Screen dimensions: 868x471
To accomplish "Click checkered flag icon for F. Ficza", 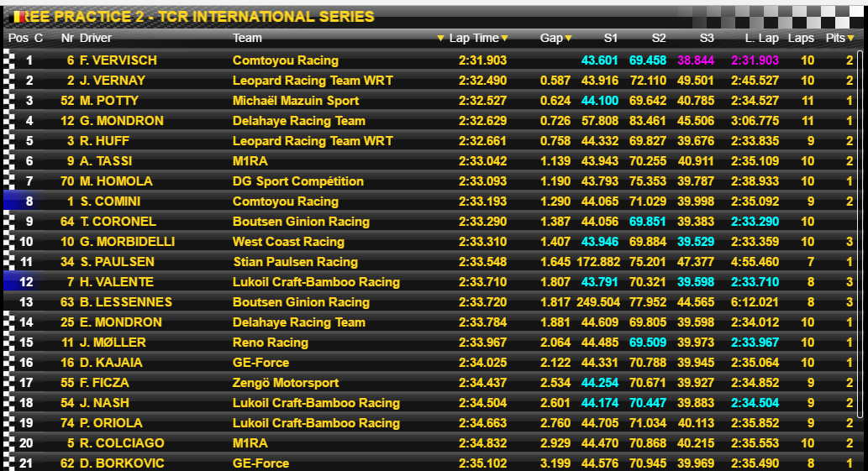I will point(9,383).
